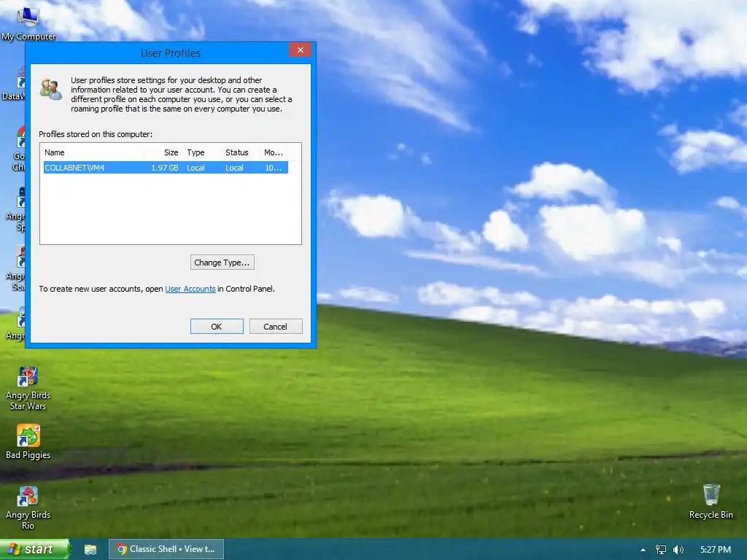Open the Recycle Bin

(711, 502)
